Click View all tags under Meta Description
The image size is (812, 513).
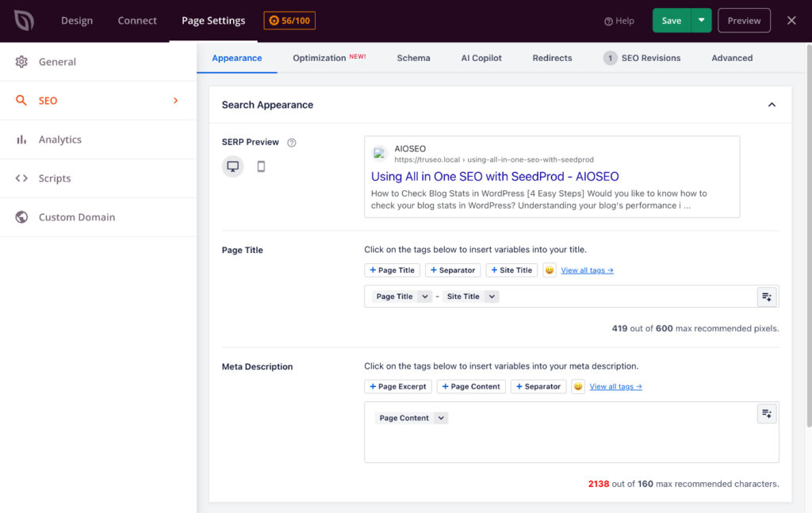(x=615, y=387)
